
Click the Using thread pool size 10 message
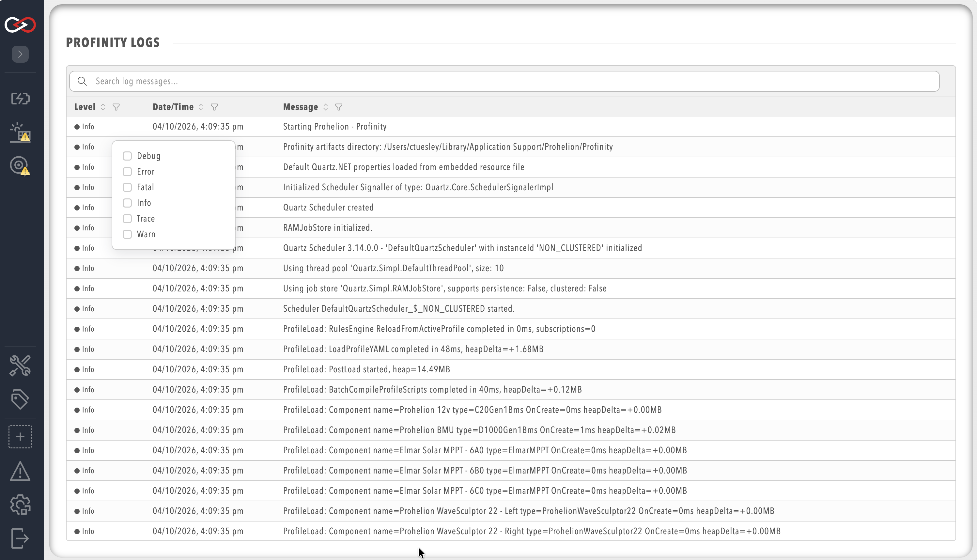point(393,269)
